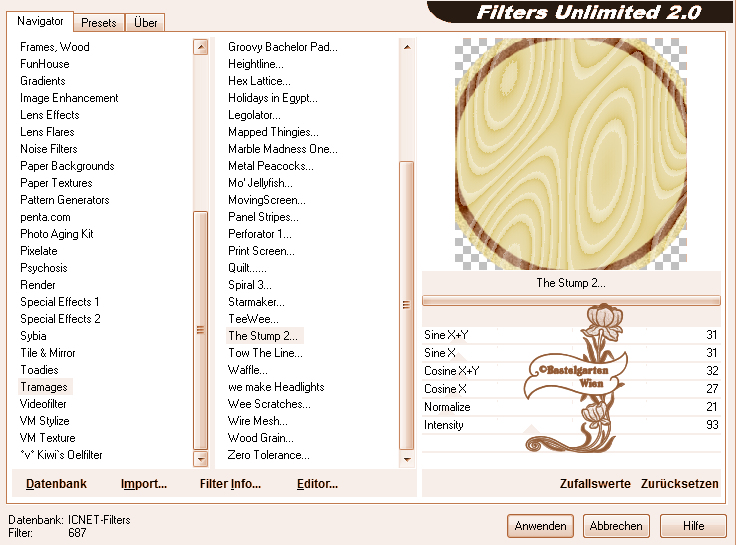Choose Zero Tolerance... filter
Screen dimensions: 736x545
(268, 455)
